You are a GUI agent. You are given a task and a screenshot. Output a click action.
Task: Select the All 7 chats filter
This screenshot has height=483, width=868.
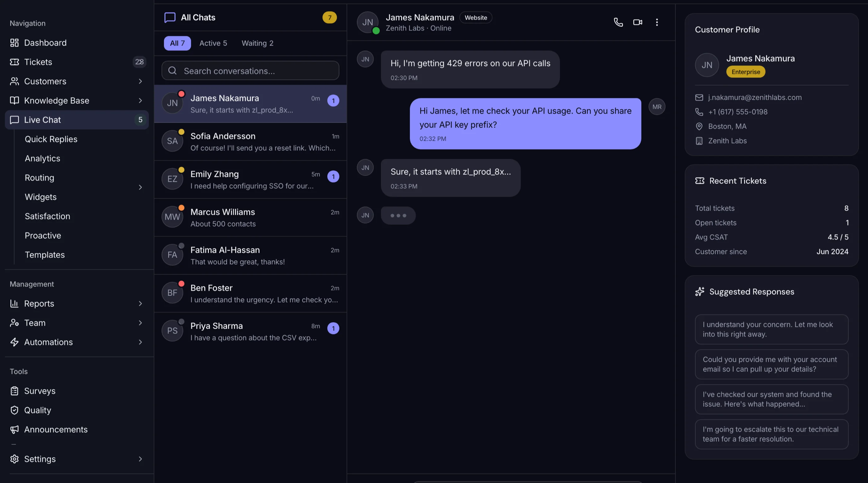pos(177,43)
